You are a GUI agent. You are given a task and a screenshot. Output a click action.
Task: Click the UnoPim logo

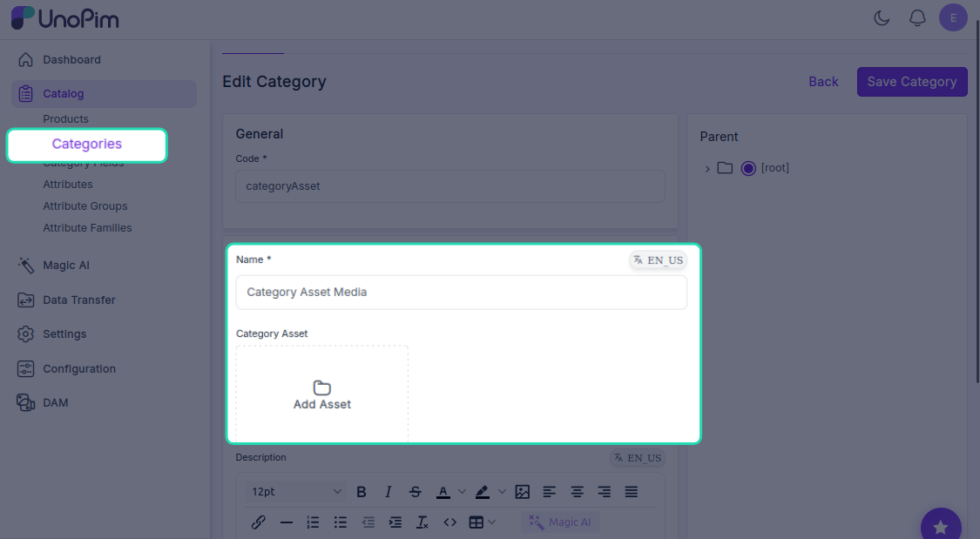[65, 18]
